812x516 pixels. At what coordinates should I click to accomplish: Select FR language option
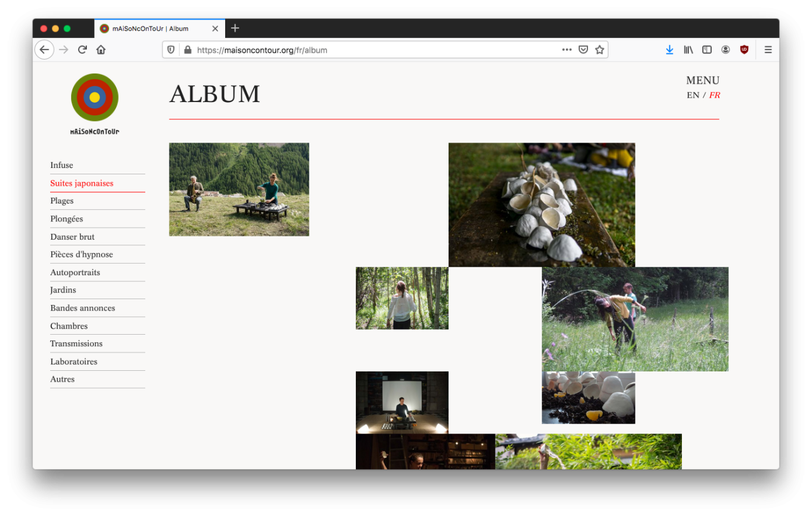714,95
